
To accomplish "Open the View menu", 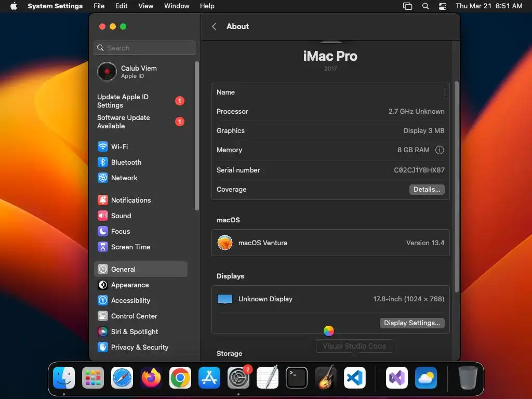I will (x=146, y=6).
